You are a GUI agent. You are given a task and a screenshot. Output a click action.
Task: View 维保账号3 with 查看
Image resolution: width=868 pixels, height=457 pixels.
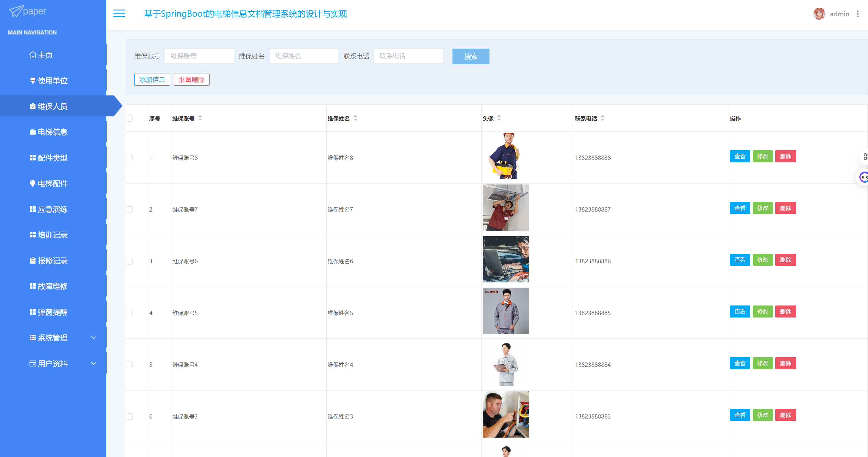pos(740,415)
